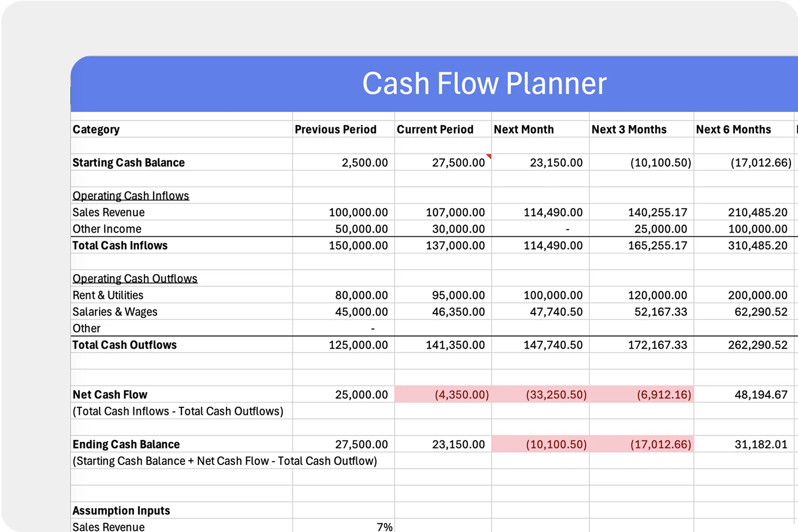Image resolution: width=798 pixels, height=532 pixels.
Task: Click the Other Income row label
Action: point(107,229)
